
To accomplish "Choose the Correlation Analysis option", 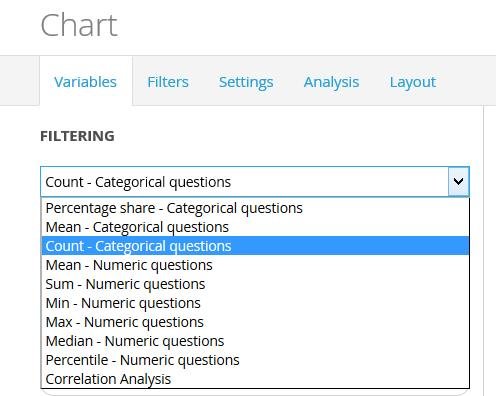I will (x=255, y=379).
